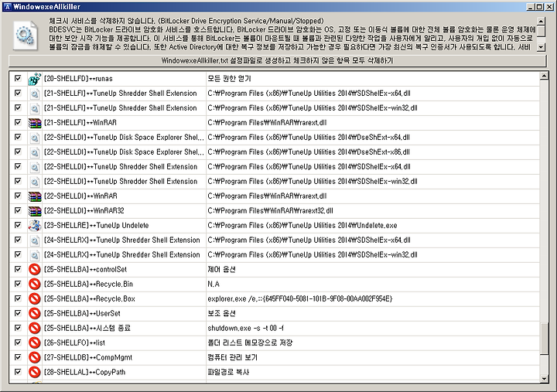Screen dimensions: 557x392
Task: Click the red prohibited icon beside UserSet
Action: pyautogui.click(x=35, y=314)
